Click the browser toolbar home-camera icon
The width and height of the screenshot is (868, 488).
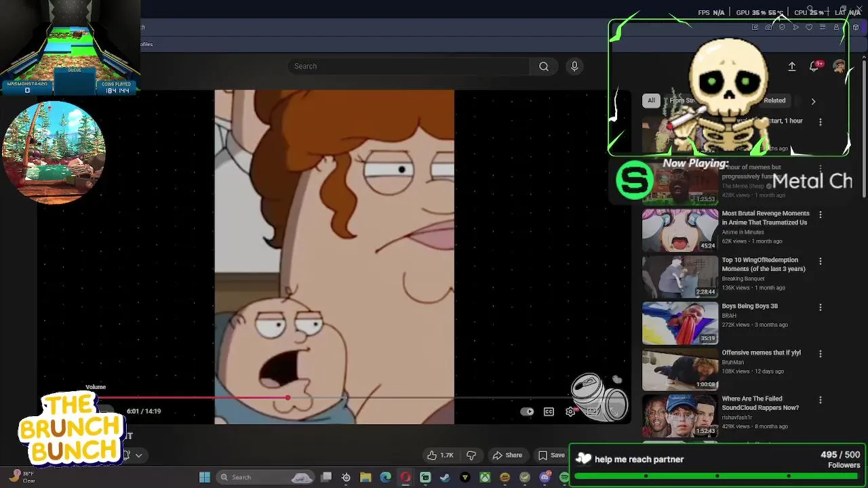tap(768, 27)
